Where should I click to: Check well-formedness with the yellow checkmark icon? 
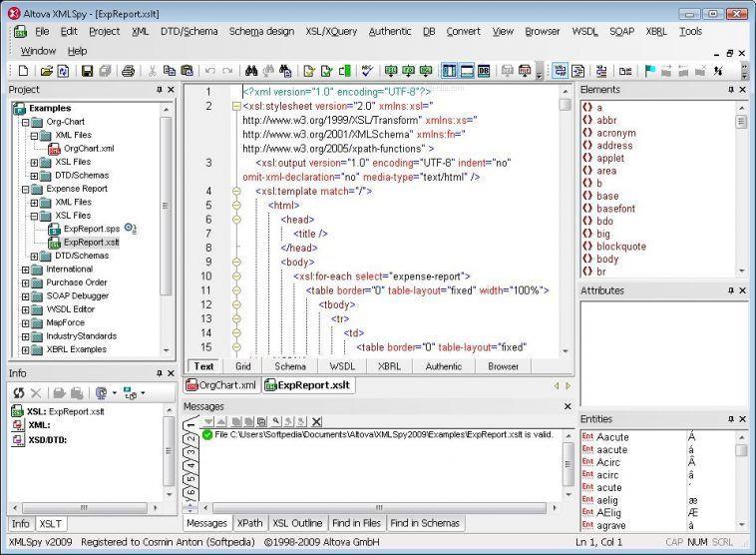coord(309,72)
